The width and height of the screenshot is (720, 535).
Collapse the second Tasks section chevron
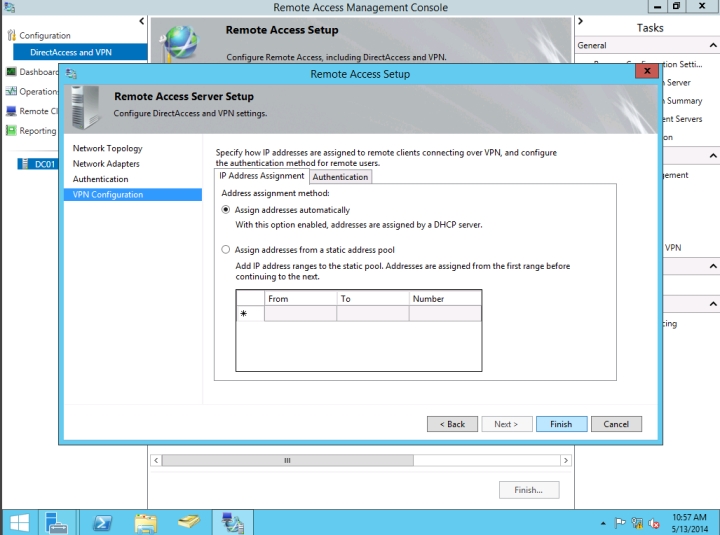coord(713,156)
